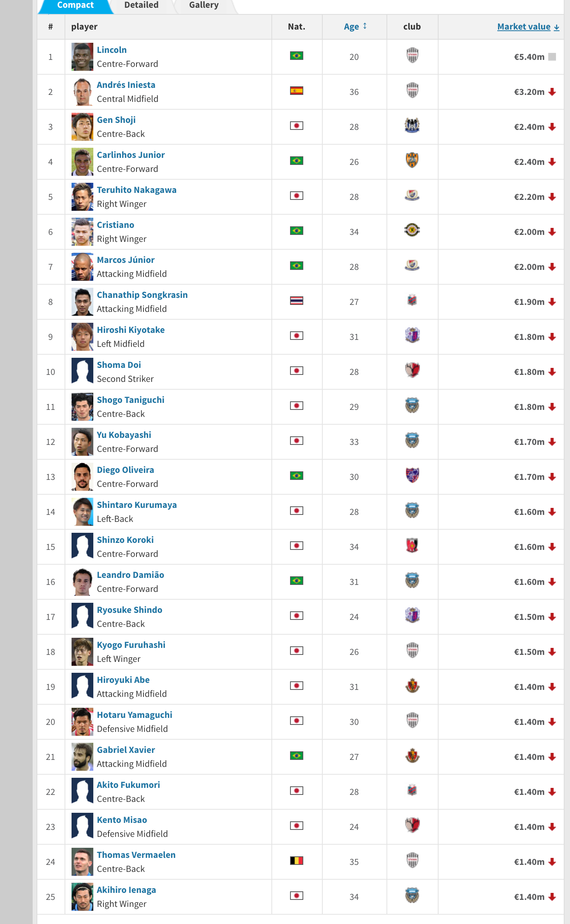This screenshot has height=924, width=570.
Task: Open Andrés Iniesta player link
Action: 126,85
